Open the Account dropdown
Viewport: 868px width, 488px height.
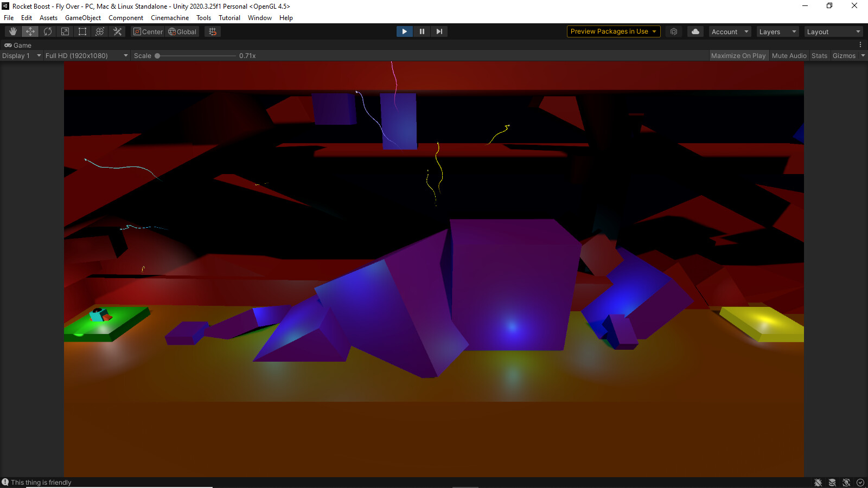pyautogui.click(x=730, y=32)
